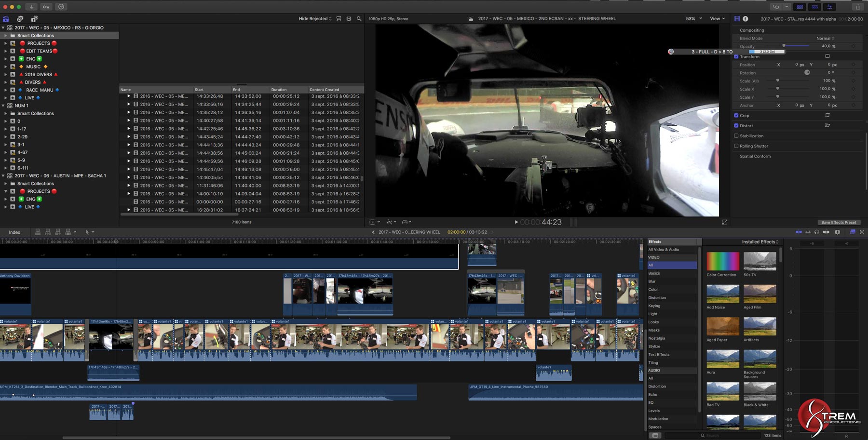Click the Save Effects Preset button

[839, 222]
